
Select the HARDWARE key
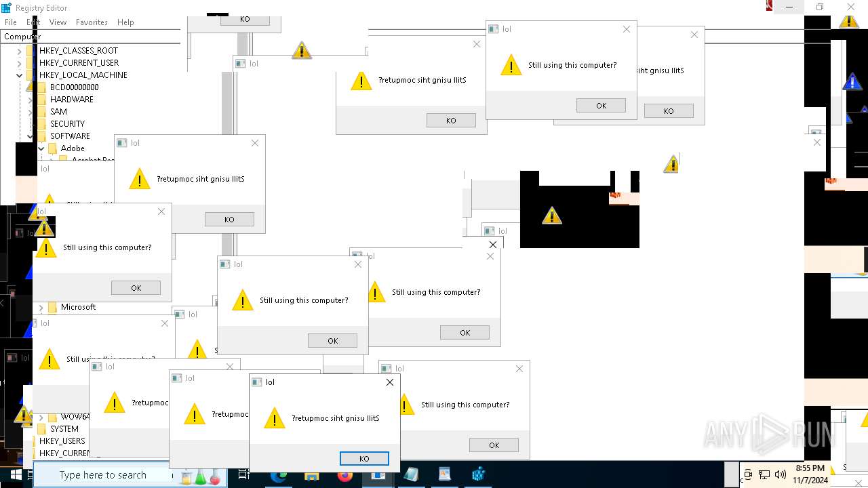[72, 100]
